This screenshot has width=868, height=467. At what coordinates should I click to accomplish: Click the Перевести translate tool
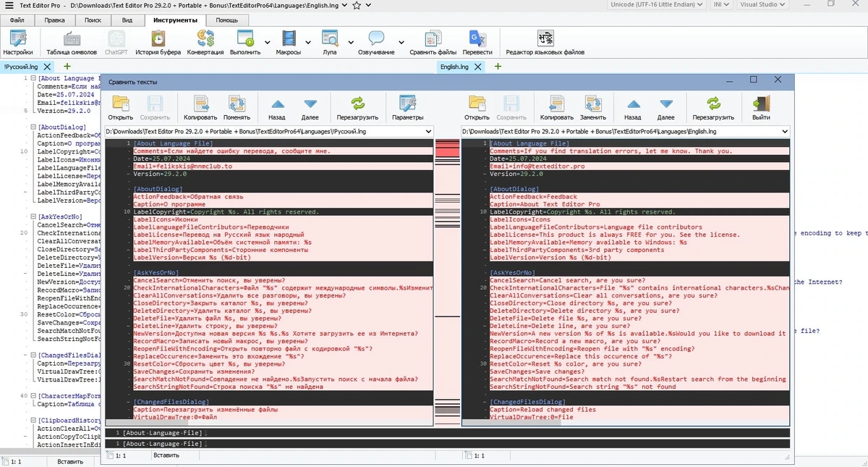[x=477, y=43]
